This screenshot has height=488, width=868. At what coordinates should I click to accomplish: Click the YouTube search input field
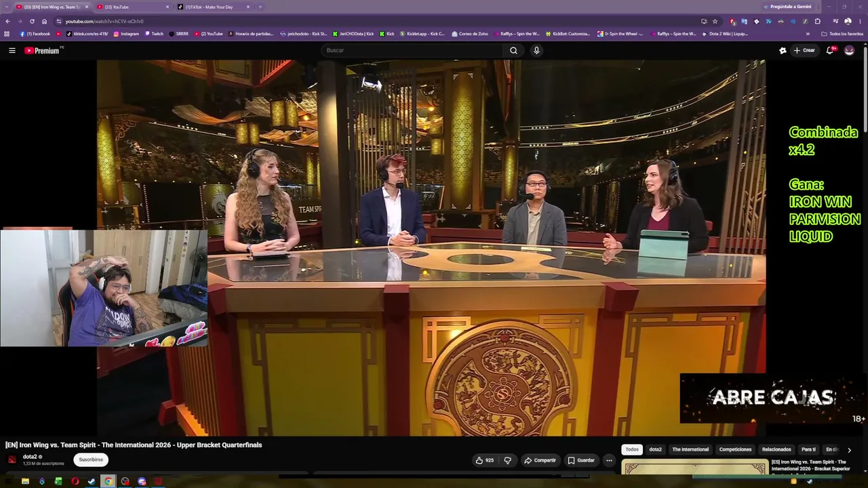pos(412,50)
